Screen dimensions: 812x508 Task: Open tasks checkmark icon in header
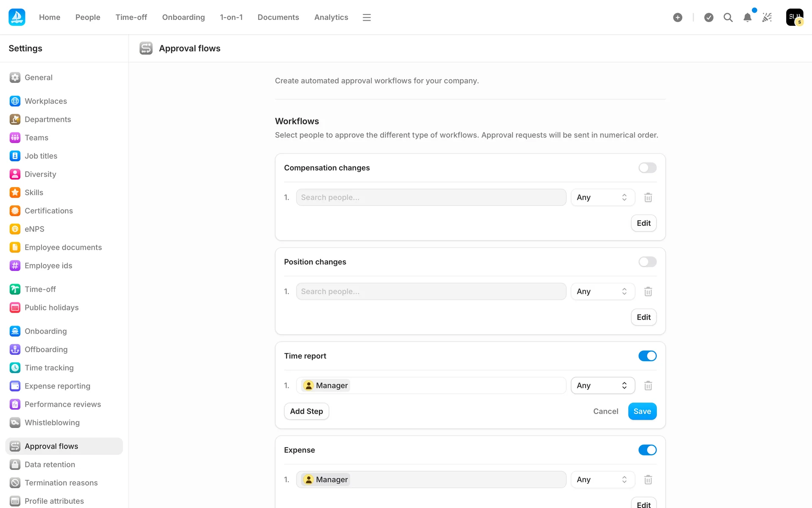(709, 17)
